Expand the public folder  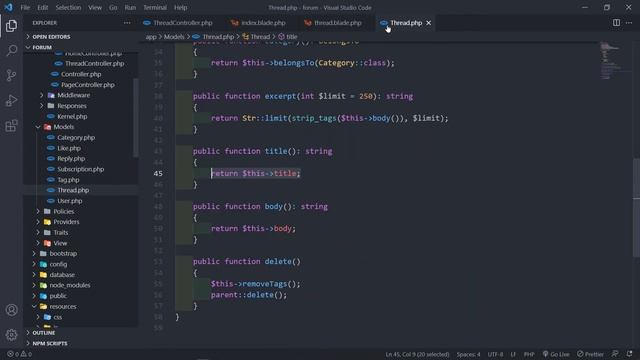point(58,296)
